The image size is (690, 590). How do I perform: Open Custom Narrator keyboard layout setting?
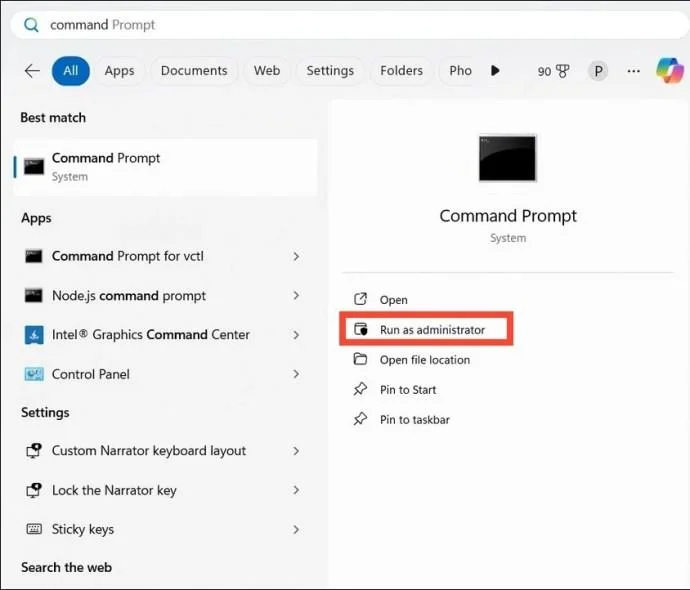pos(164,451)
